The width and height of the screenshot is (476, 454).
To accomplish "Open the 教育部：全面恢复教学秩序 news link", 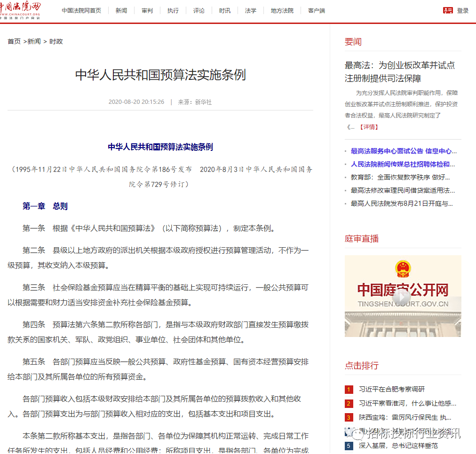I will (400, 177).
